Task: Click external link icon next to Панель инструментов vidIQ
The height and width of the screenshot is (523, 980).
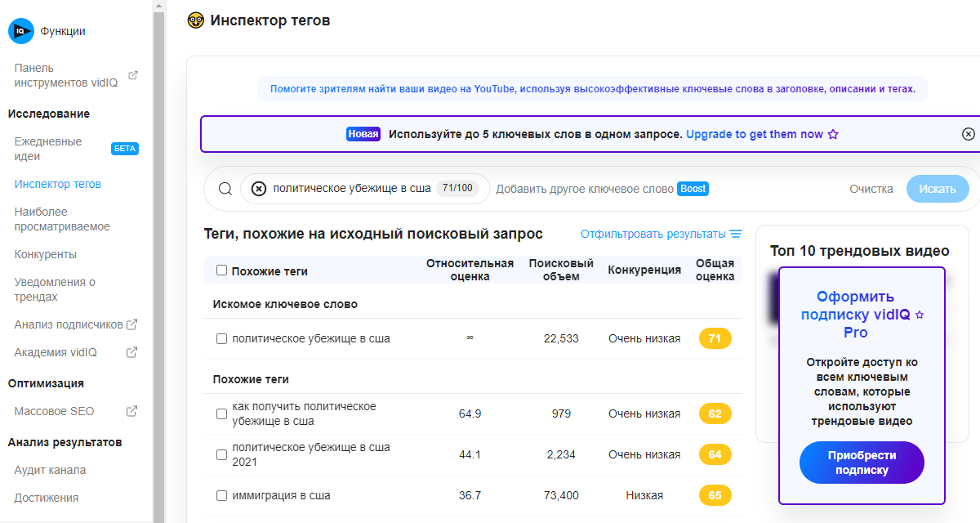Action: coord(133,75)
